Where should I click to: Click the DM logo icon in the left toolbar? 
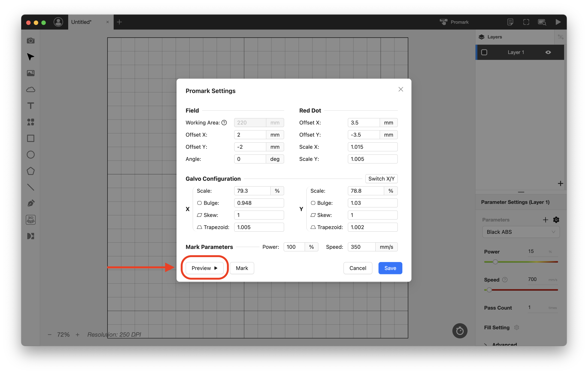[x=30, y=236]
